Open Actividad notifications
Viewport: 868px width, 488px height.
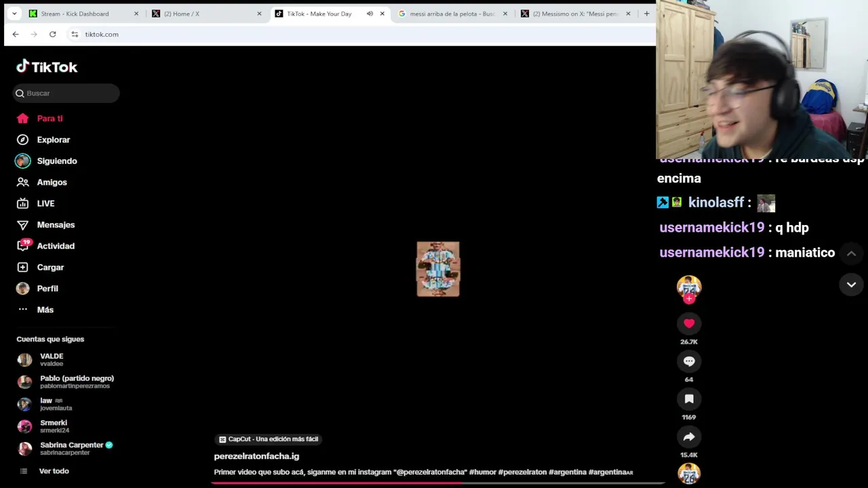[x=45, y=246]
